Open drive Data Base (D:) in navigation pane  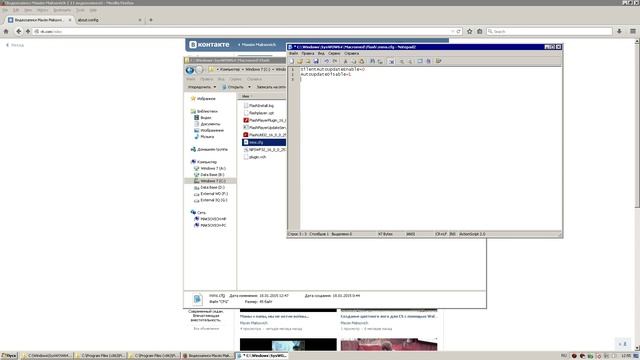(209, 187)
